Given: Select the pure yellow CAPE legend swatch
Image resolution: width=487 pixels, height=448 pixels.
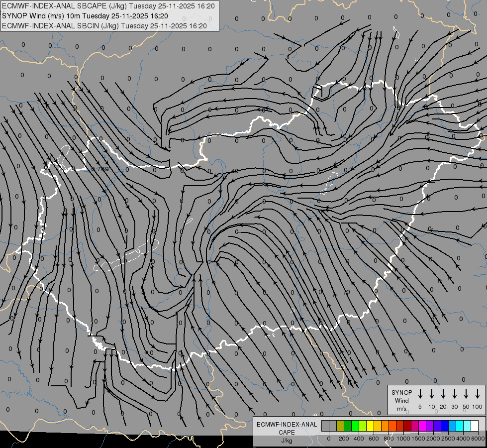Looking at the screenshot, I should click(370, 426).
